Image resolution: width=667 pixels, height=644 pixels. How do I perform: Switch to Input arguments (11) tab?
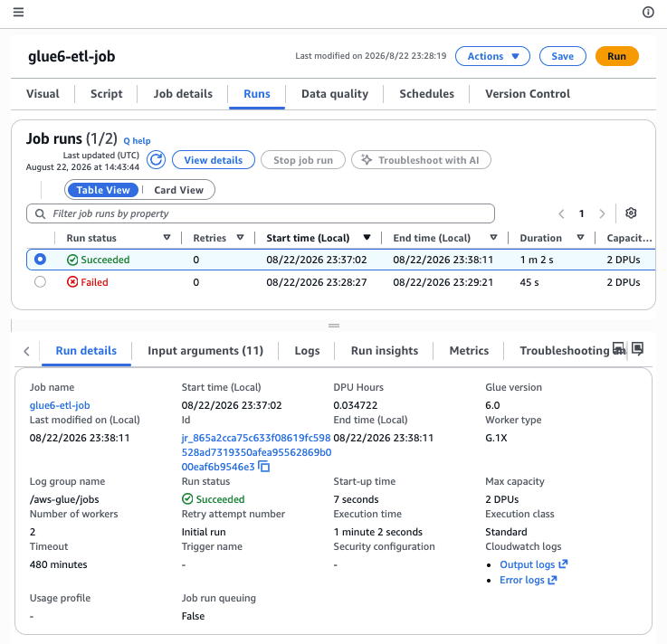205,351
